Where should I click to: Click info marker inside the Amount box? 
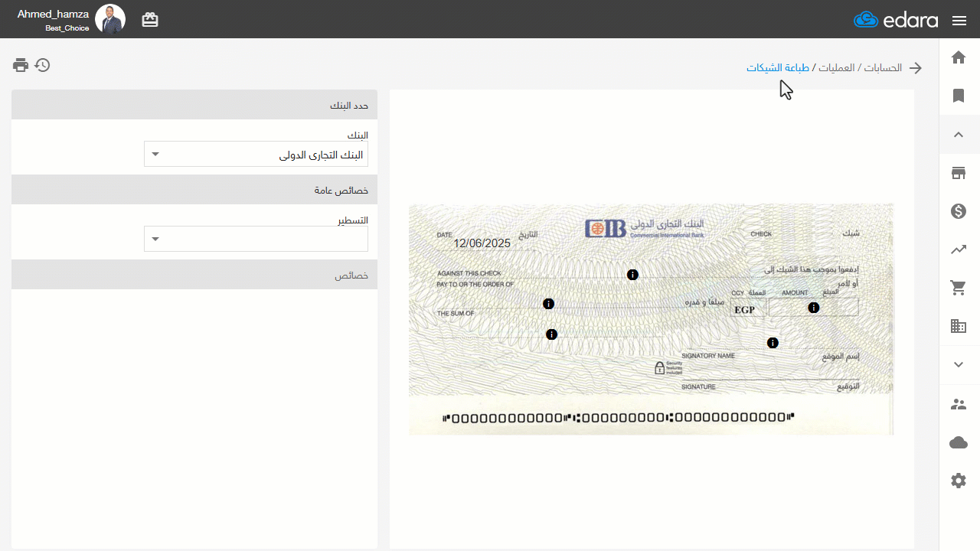pyautogui.click(x=814, y=308)
